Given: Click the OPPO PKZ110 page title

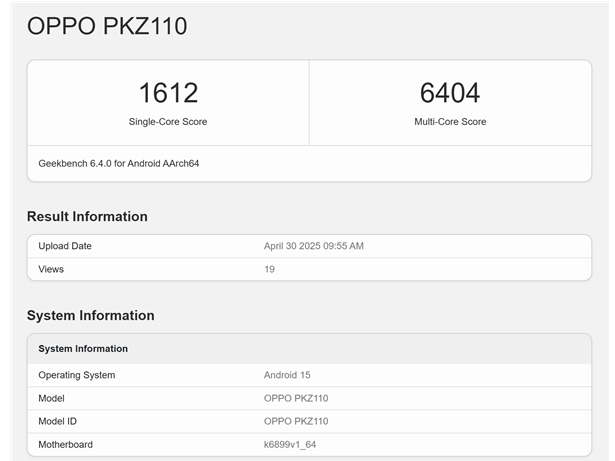Looking at the screenshot, I should (x=107, y=26).
